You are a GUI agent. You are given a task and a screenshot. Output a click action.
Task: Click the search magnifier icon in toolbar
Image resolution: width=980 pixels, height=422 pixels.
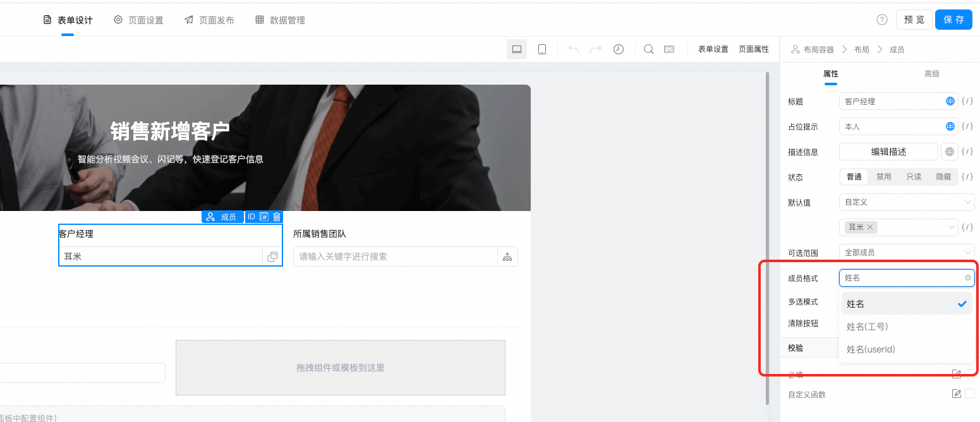648,49
